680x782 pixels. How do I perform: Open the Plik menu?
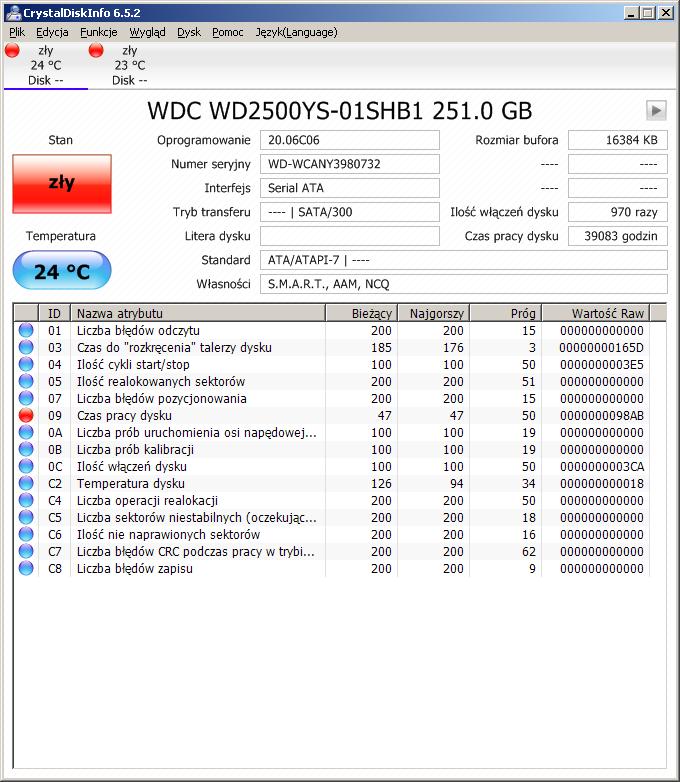[17, 32]
